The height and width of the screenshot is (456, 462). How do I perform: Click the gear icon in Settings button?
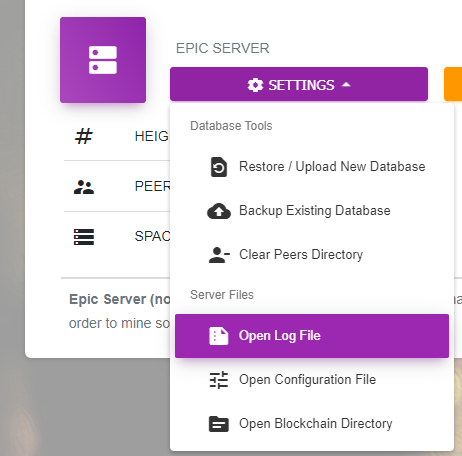click(x=255, y=85)
